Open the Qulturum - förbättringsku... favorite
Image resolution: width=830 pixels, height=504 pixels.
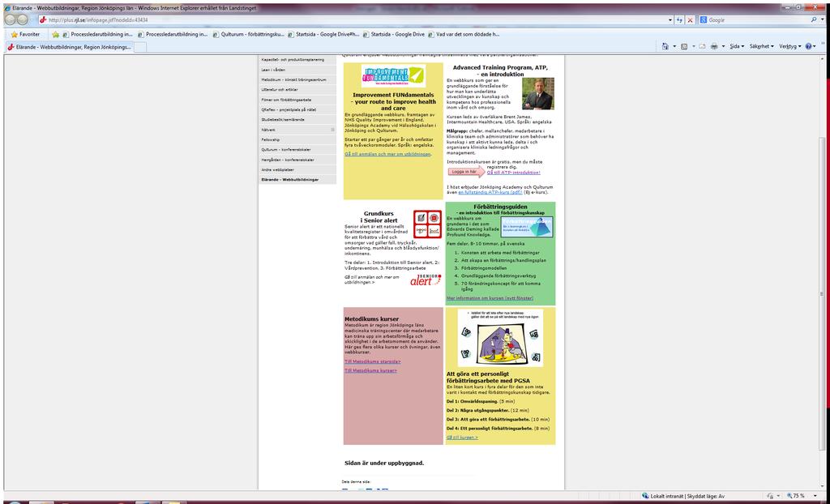[249, 34]
